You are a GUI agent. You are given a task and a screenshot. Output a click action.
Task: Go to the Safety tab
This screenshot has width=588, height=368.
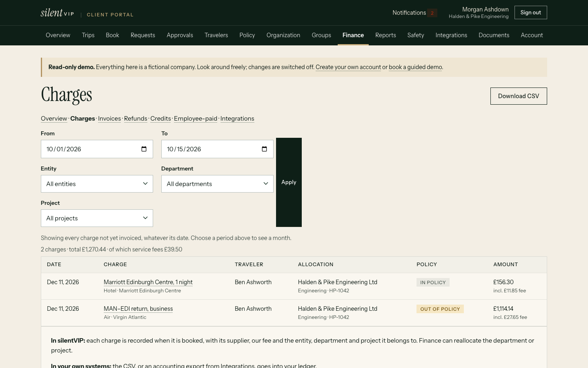(416, 35)
